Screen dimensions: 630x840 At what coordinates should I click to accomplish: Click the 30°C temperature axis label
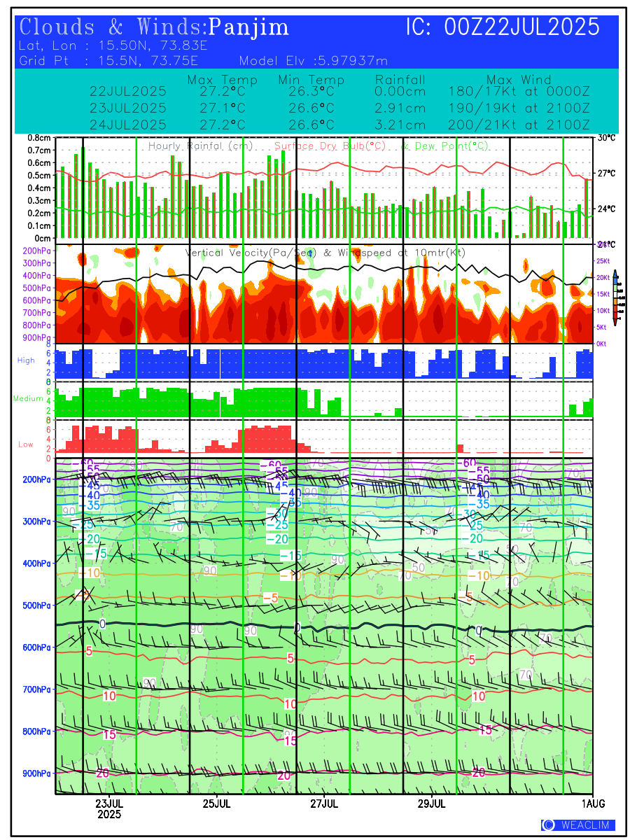(x=605, y=137)
